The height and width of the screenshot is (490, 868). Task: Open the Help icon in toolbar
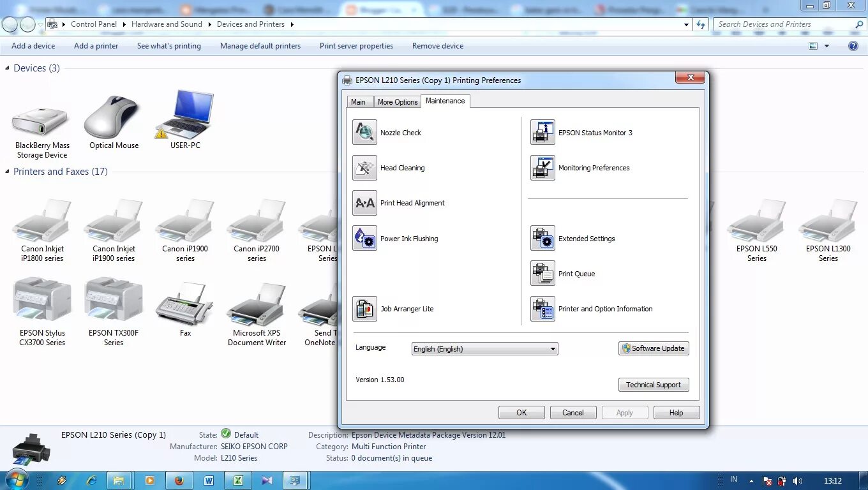[x=853, y=46]
